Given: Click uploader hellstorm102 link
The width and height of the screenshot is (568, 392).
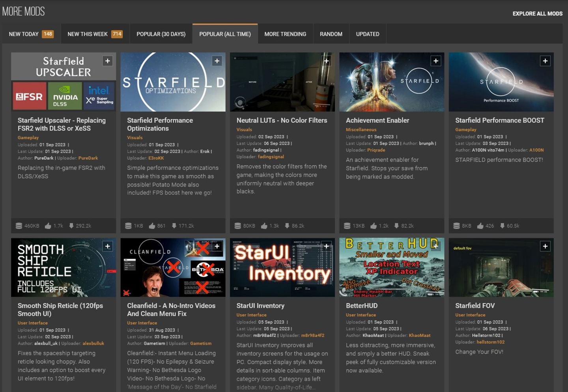Looking at the screenshot, I should tap(490, 342).
